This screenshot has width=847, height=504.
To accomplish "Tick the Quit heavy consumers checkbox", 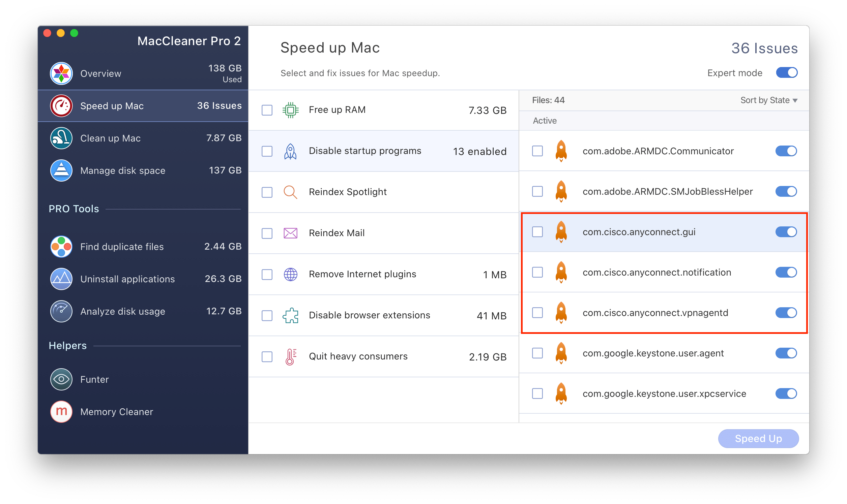I will (267, 356).
